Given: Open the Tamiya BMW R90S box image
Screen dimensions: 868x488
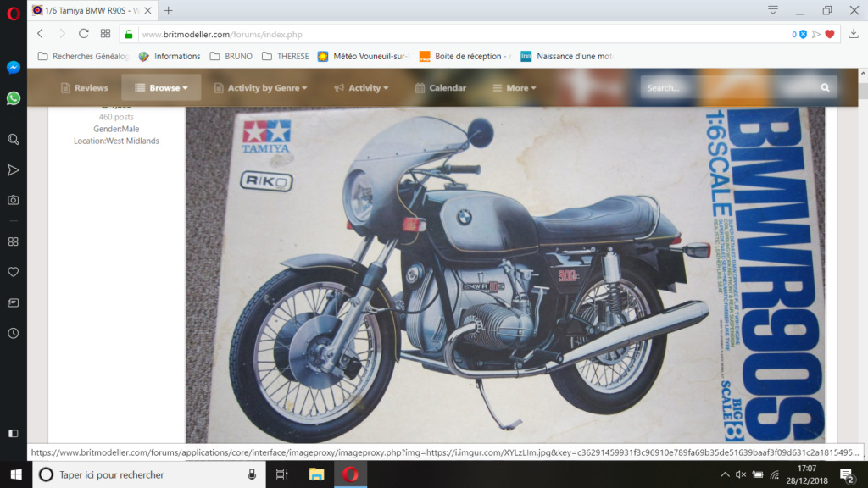Looking at the screenshot, I should tap(505, 275).
